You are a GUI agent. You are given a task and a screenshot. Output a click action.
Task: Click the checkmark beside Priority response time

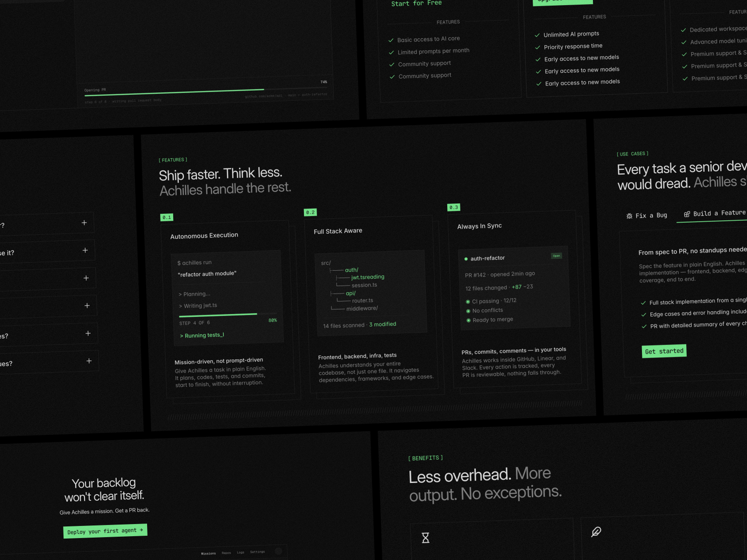tap(538, 48)
